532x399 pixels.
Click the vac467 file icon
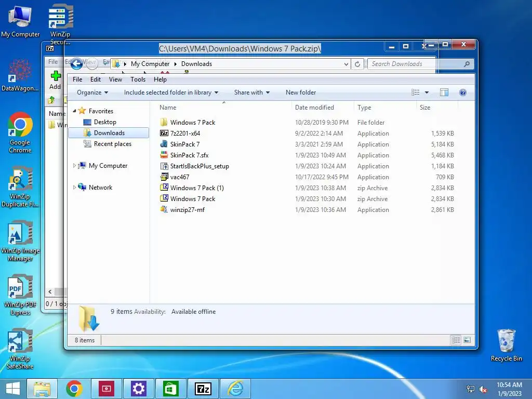click(164, 177)
